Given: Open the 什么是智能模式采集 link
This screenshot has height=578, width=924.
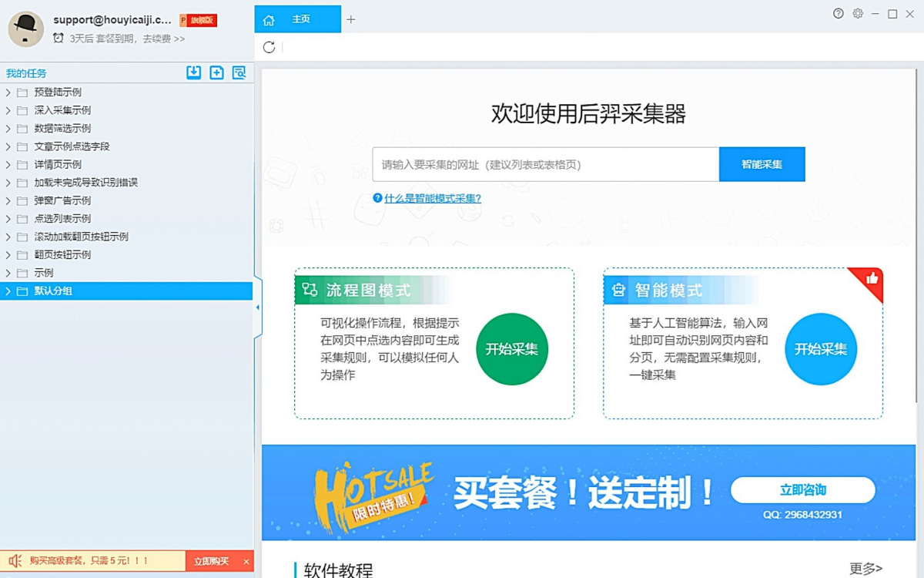Looking at the screenshot, I should click(x=432, y=198).
